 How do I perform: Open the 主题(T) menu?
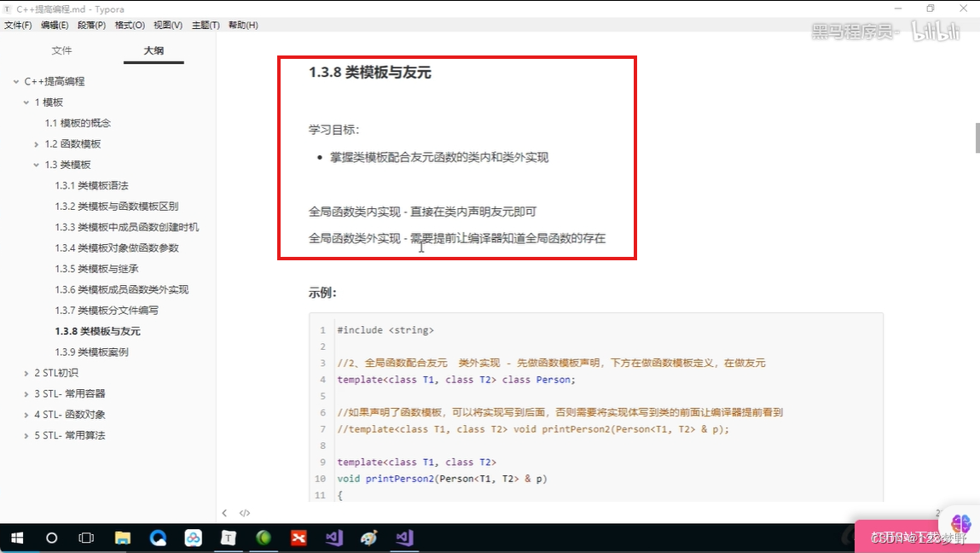tap(206, 25)
